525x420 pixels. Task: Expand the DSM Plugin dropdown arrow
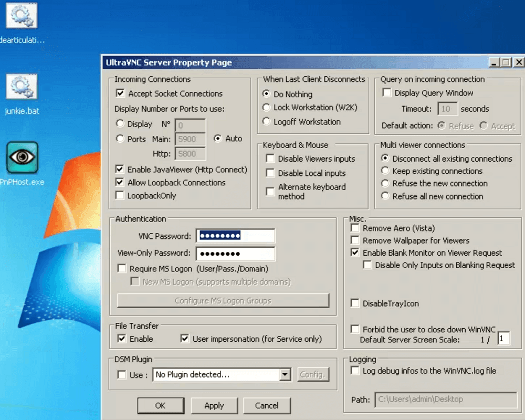(x=285, y=375)
